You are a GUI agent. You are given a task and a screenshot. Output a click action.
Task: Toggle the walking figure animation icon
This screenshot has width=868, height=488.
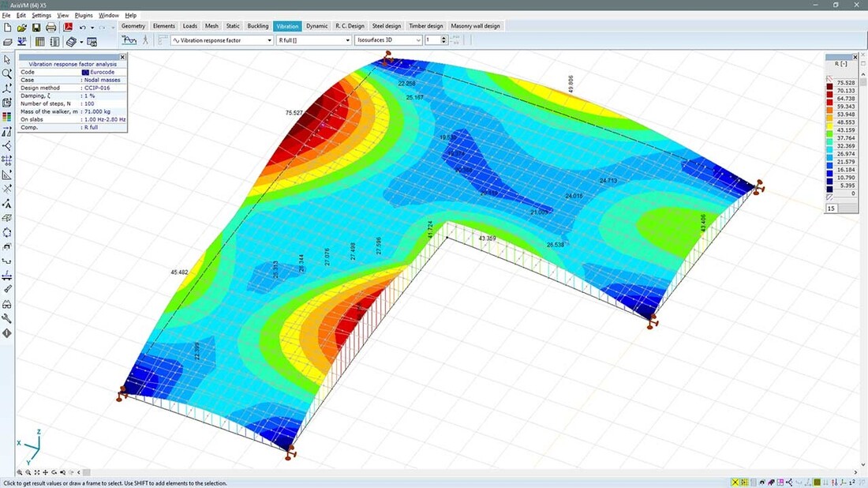[145, 39]
